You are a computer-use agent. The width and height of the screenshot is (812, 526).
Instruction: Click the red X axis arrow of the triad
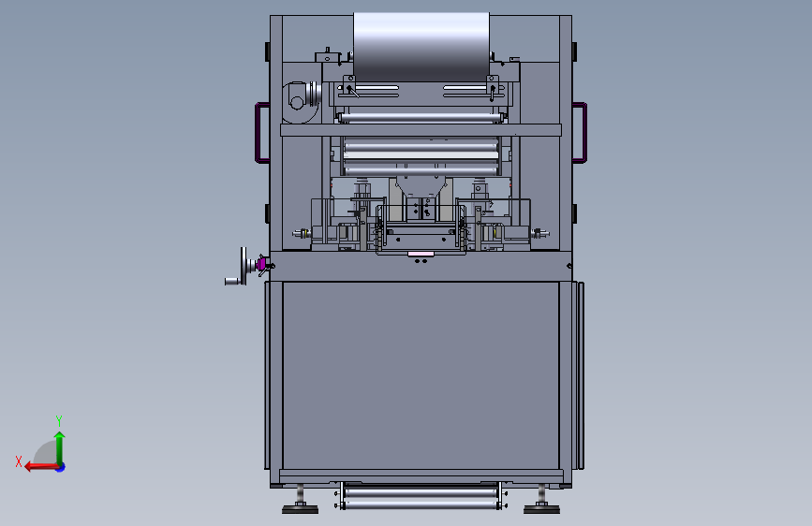pyautogui.click(x=40, y=467)
